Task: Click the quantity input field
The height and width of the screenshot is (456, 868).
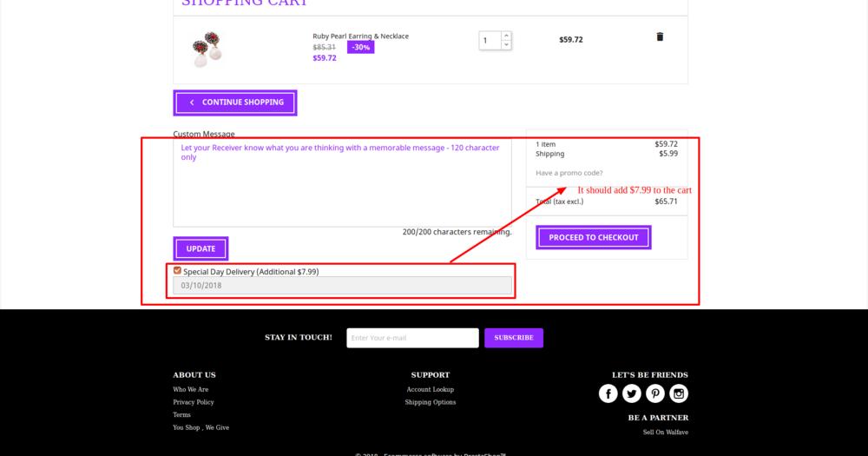Action: (x=490, y=41)
